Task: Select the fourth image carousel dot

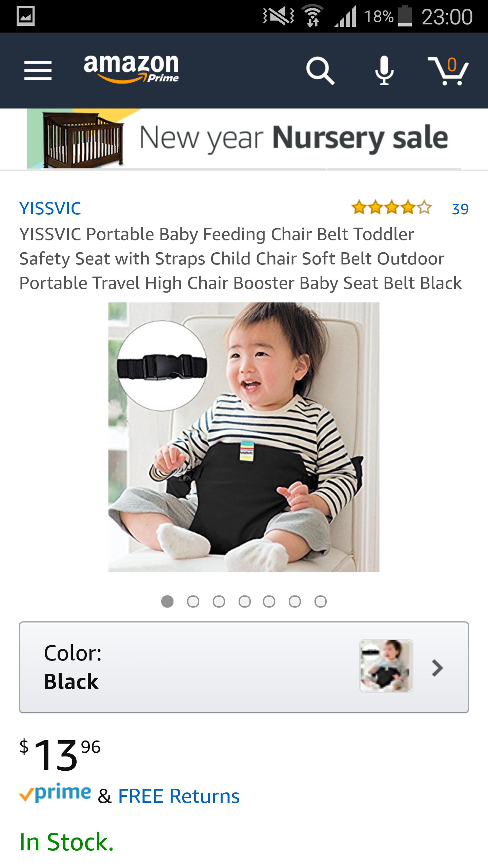Action: pos(245,601)
